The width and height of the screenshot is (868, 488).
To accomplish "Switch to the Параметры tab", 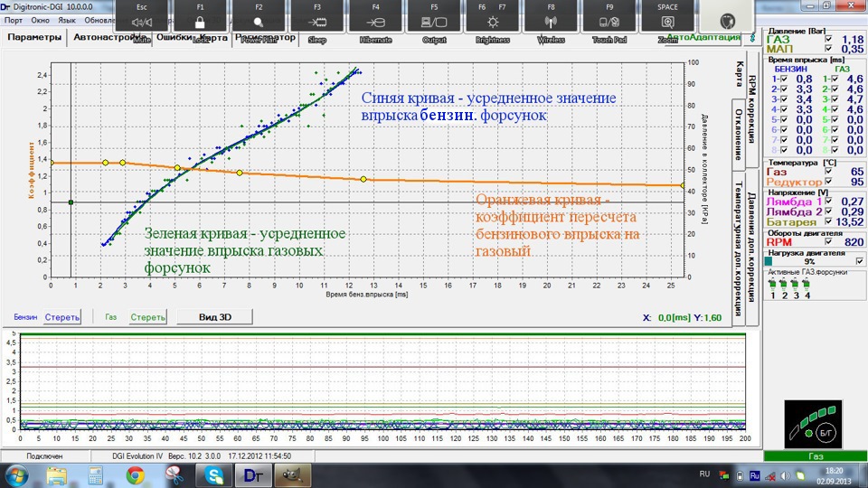I will point(34,37).
